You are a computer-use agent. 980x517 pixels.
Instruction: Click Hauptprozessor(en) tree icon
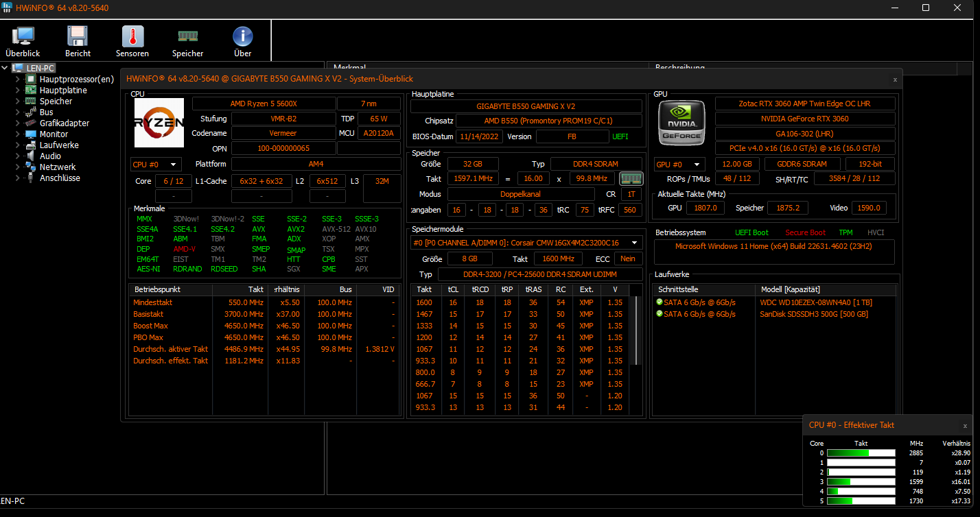tap(31, 79)
